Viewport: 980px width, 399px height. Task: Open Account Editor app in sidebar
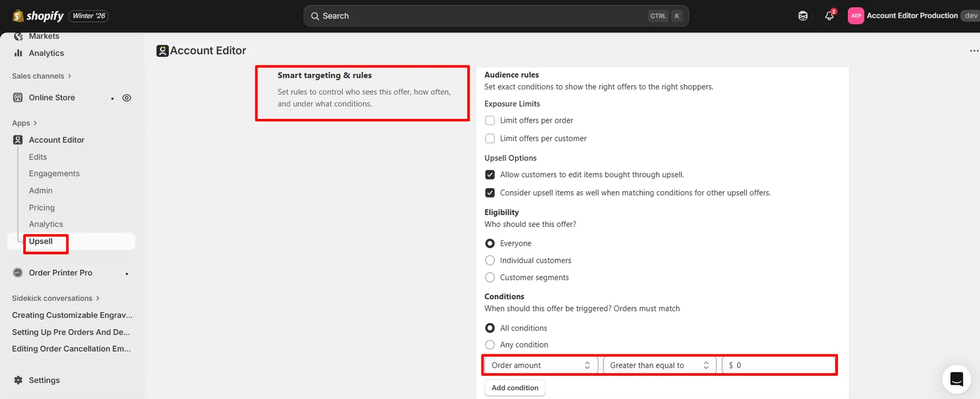tap(56, 140)
